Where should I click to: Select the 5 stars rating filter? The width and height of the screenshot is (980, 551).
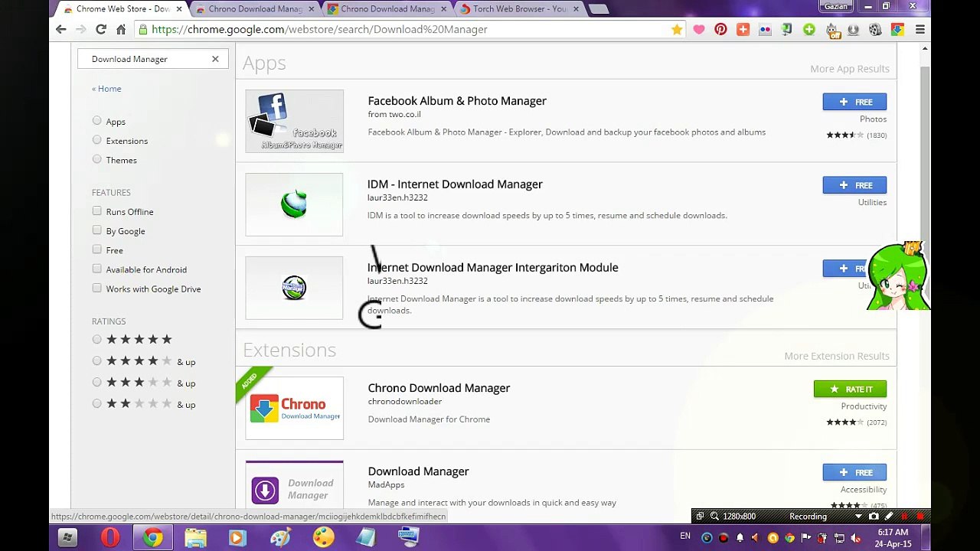point(96,339)
